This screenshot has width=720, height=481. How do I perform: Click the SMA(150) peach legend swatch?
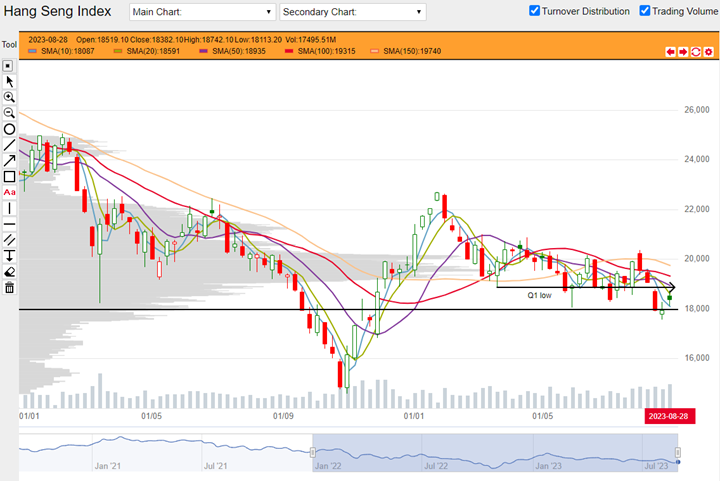375,51
